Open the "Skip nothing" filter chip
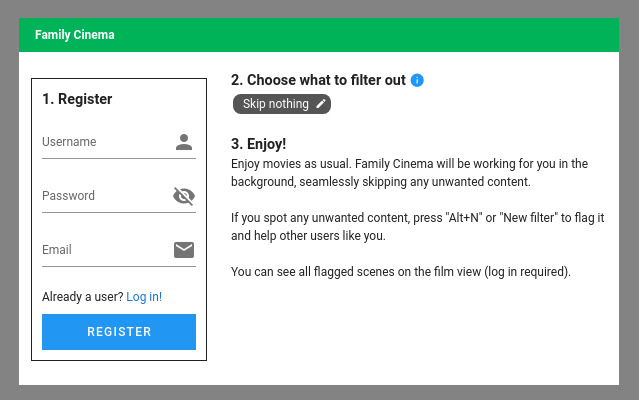This screenshot has height=400, width=640. [x=276, y=104]
